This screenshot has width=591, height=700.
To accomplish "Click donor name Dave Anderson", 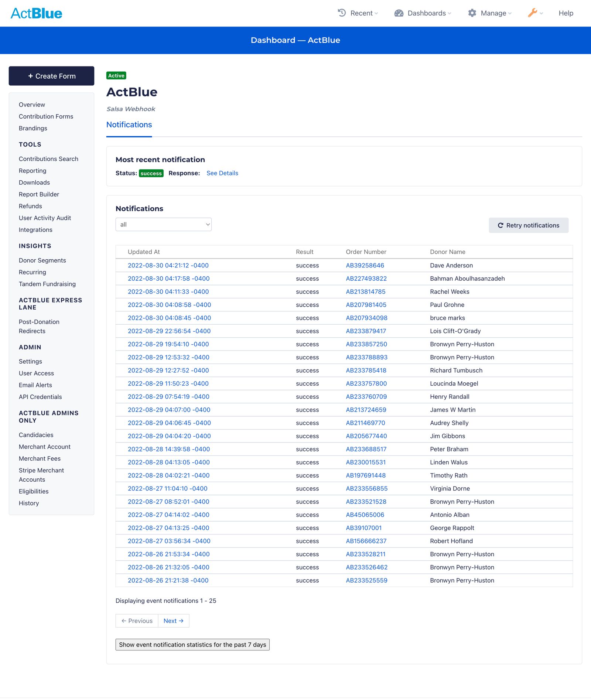I will (451, 266).
